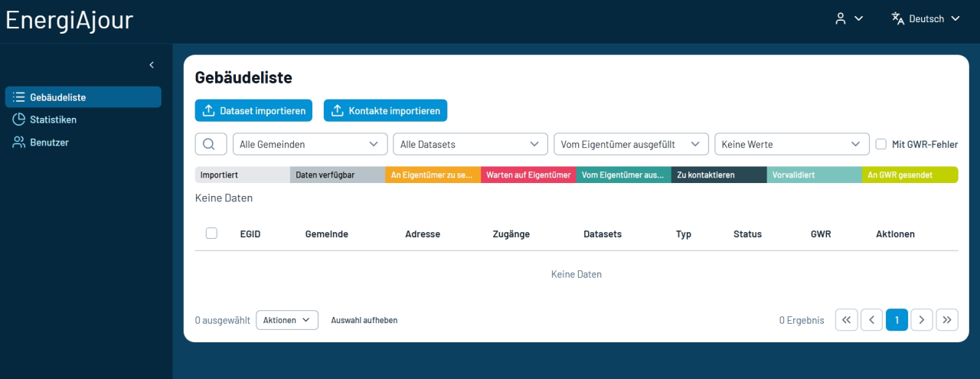Open the Aktionen bulk actions dropdown
Viewport: 980px width, 379px height.
pos(287,320)
